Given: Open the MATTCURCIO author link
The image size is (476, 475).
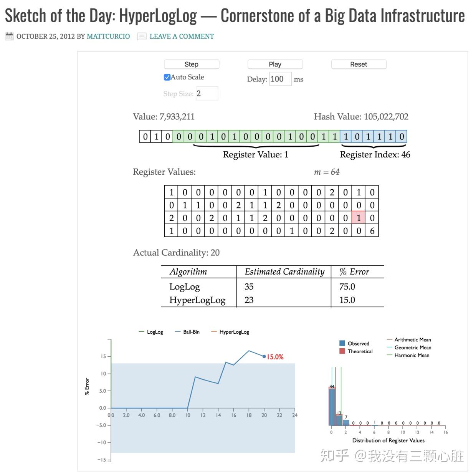Looking at the screenshot, I should coord(108,36).
